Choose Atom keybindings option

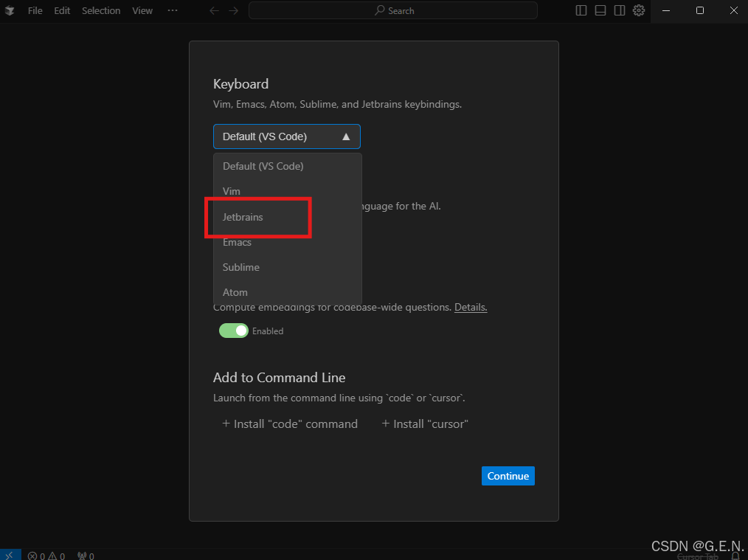(x=287, y=292)
